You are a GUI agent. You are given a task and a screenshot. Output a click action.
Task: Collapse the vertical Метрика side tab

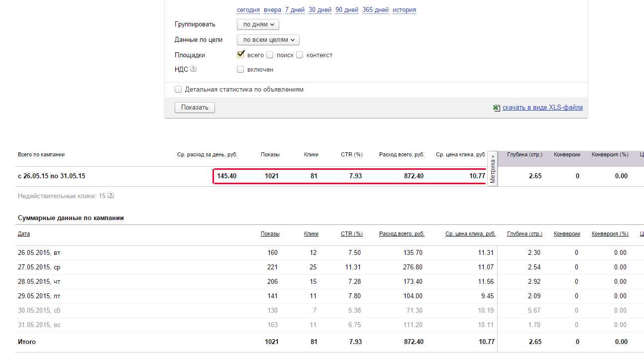tap(493, 169)
